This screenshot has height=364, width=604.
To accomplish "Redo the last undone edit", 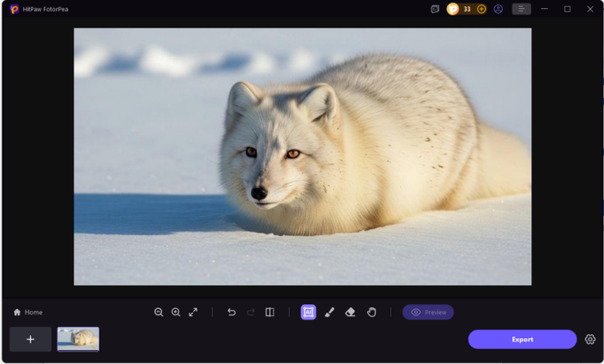I will tap(250, 312).
